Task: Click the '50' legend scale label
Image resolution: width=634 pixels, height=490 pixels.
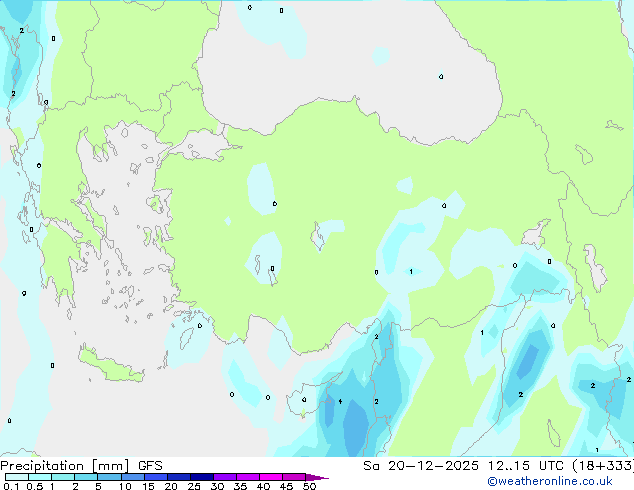Action: pos(309,486)
